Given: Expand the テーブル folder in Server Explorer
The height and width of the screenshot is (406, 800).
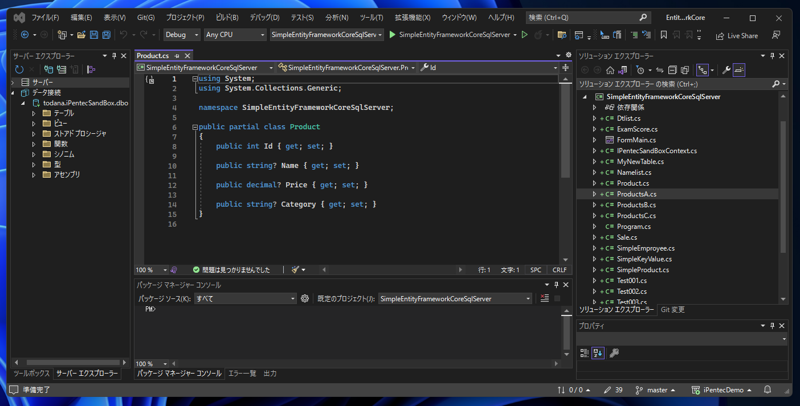Looking at the screenshot, I should [34, 113].
